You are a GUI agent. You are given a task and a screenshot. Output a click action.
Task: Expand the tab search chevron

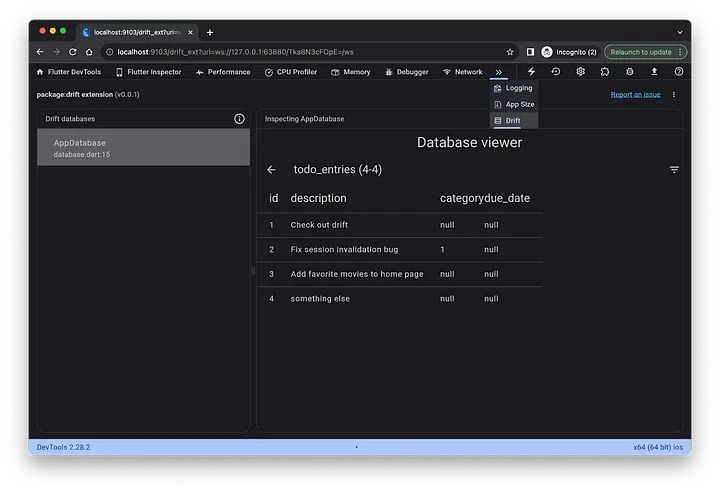(x=680, y=32)
